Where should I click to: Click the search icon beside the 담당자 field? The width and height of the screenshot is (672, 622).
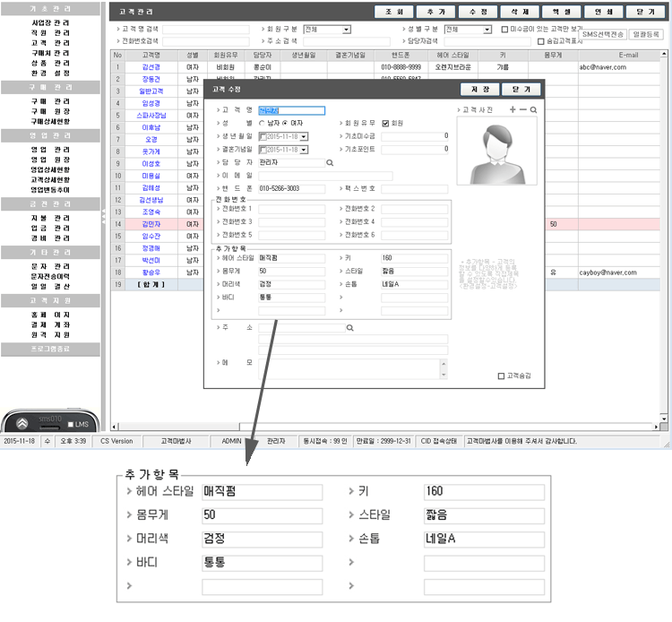329,162
